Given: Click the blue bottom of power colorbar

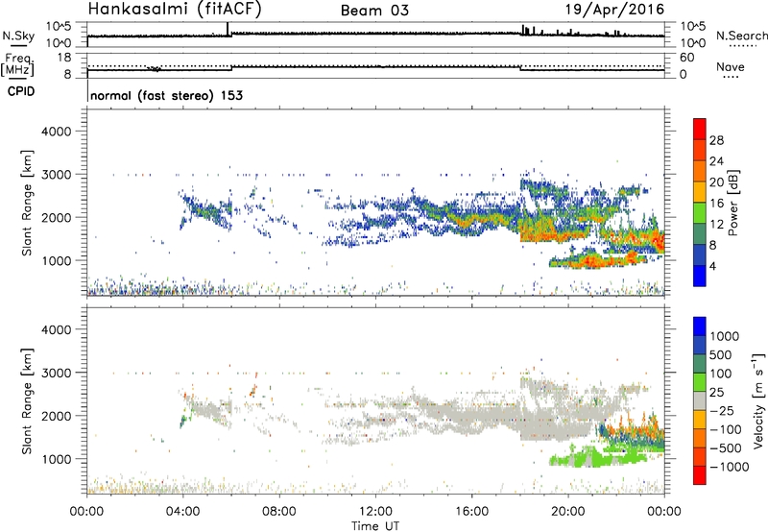Looking at the screenshot, I should (700, 276).
